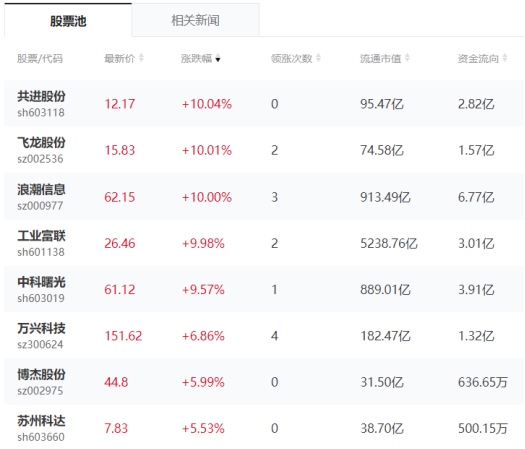Click market cap 182.47亿

click(385, 335)
